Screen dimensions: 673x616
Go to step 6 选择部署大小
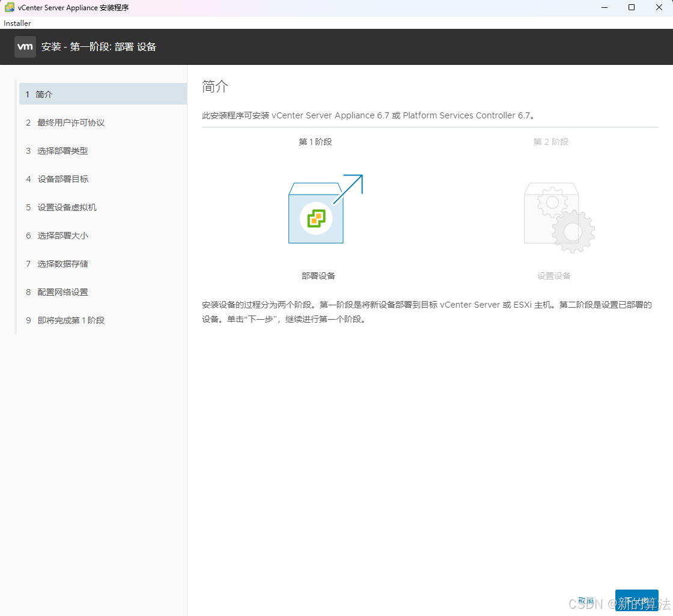(x=57, y=236)
